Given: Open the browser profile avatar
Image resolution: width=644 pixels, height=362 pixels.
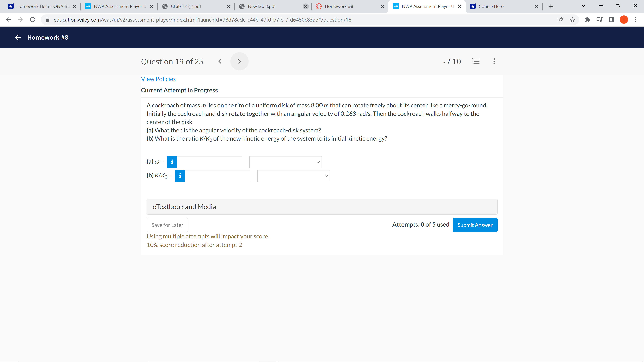Looking at the screenshot, I should pos(624,20).
